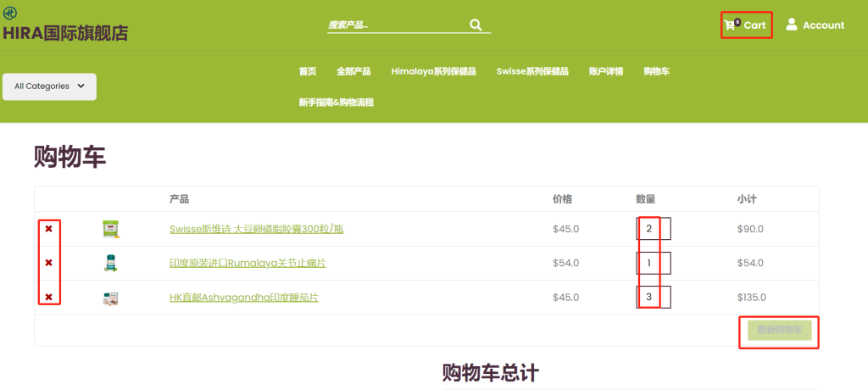The height and width of the screenshot is (390, 868).
Task: Open the Cart icon in header
Action: (729, 25)
